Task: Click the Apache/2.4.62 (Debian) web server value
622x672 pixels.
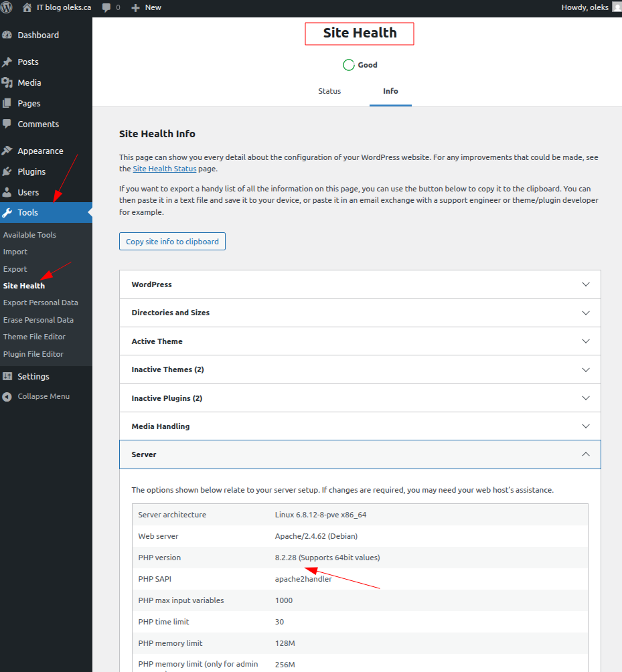Action: [316, 536]
